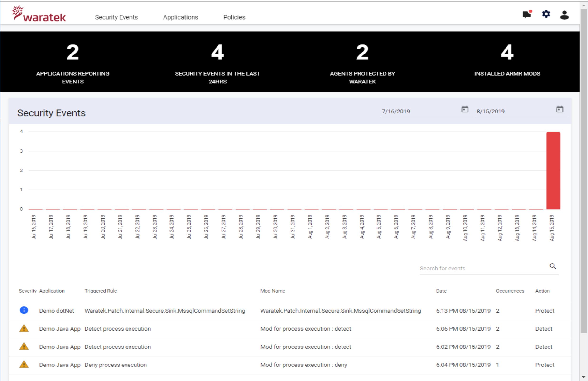Open the end date calendar picker

click(x=559, y=109)
